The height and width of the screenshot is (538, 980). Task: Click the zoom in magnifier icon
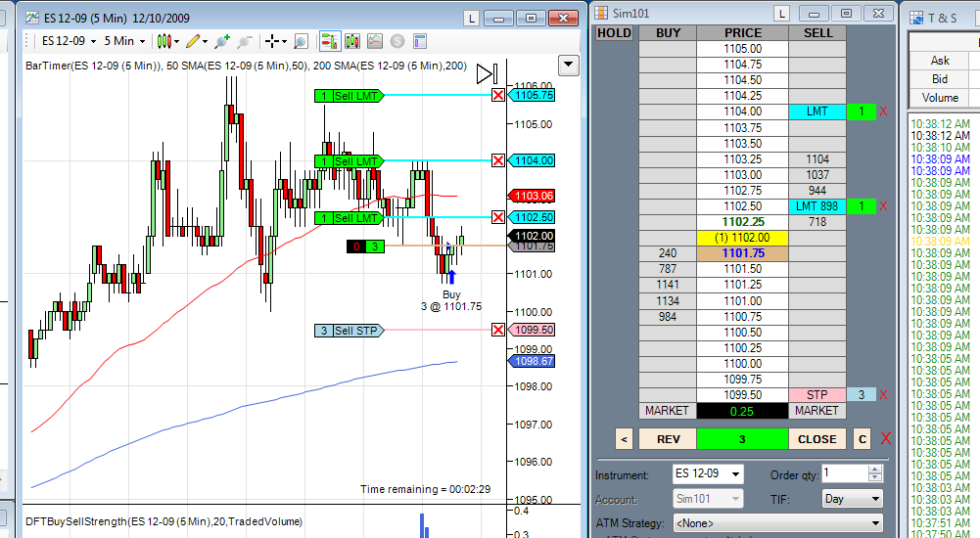pos(222,41)
